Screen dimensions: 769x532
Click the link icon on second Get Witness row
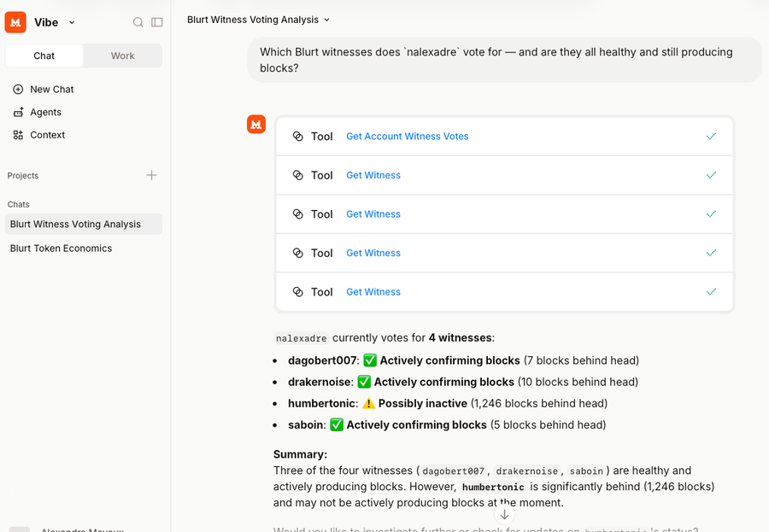(x=297, y=214)
